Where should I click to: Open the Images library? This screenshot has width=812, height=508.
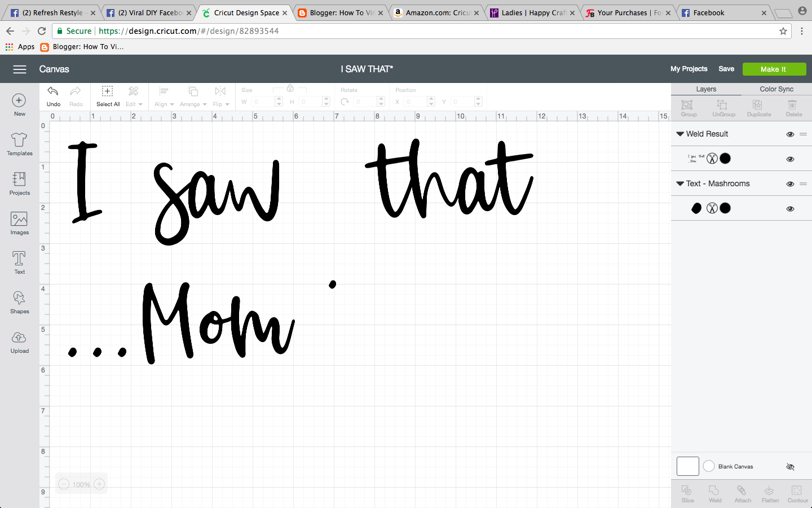click(19, 224)
